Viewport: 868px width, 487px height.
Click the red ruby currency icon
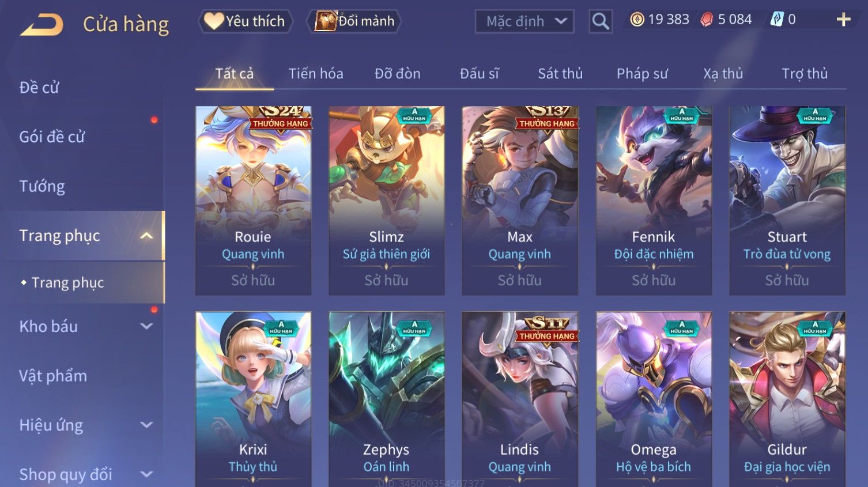tap(706, 20)
